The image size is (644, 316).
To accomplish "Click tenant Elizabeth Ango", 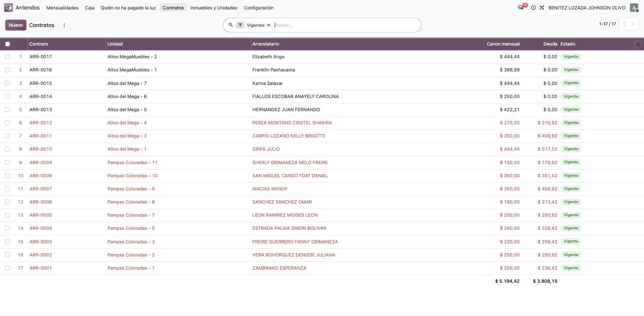I will [268, 57].
